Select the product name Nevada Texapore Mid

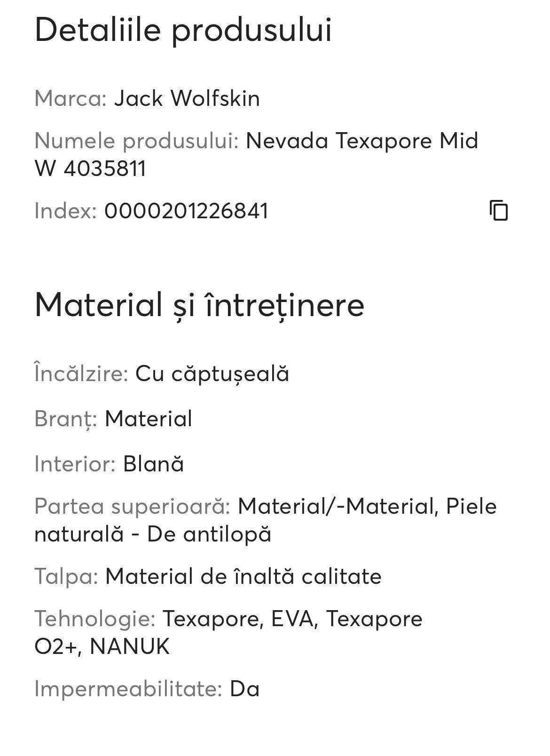(x=362, y=141)
